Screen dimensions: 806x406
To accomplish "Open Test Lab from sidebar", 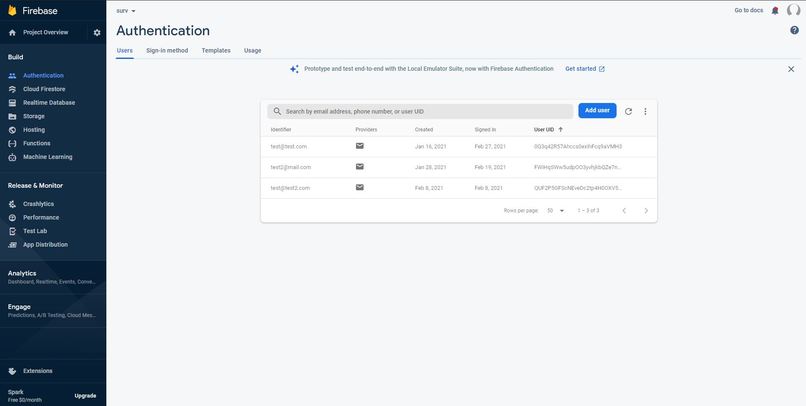I will pyautogui.click(x=35, y=231).
